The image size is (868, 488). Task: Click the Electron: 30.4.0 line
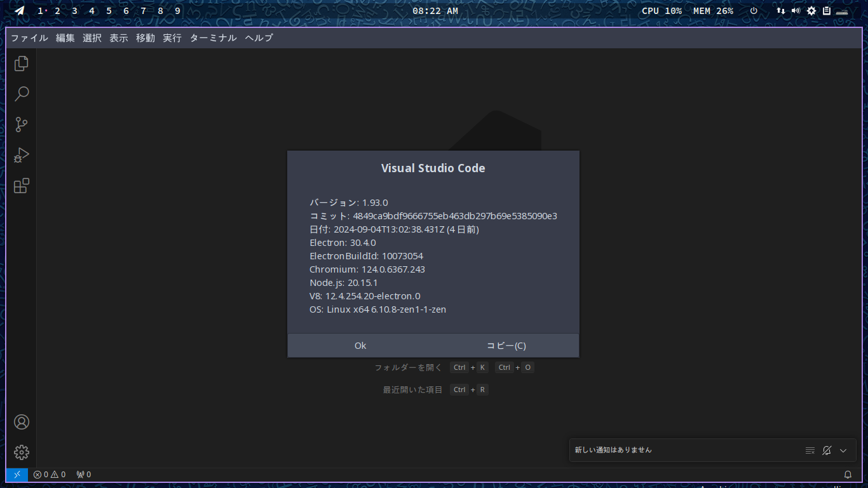[343, 243]
